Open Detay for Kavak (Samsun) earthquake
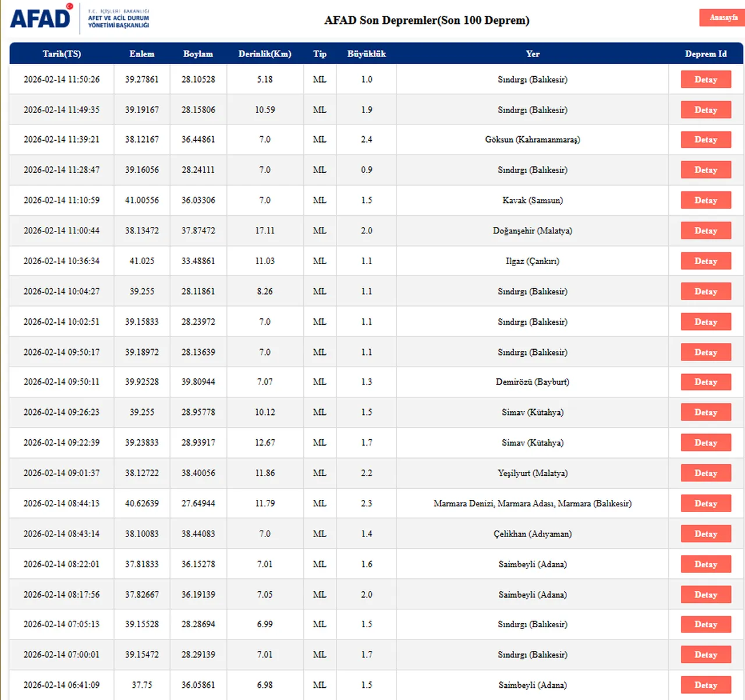The height and width of the screenshot is (700, 745). [705, 200]
